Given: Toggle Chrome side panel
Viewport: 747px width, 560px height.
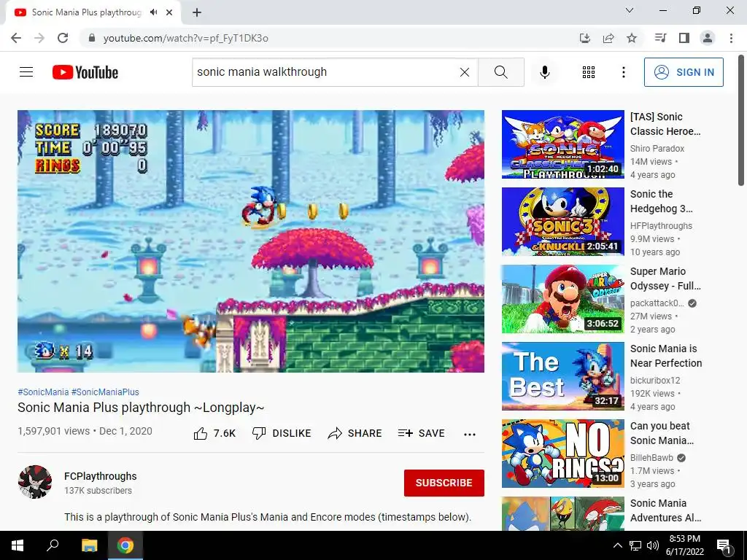Looking at the screenshot, I should click(684, 38).
